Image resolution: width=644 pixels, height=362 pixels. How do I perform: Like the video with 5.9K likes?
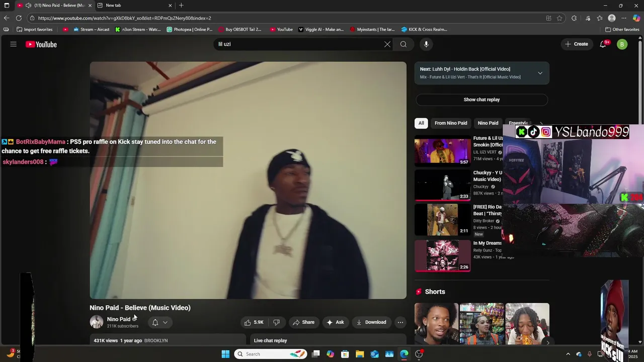254,322
